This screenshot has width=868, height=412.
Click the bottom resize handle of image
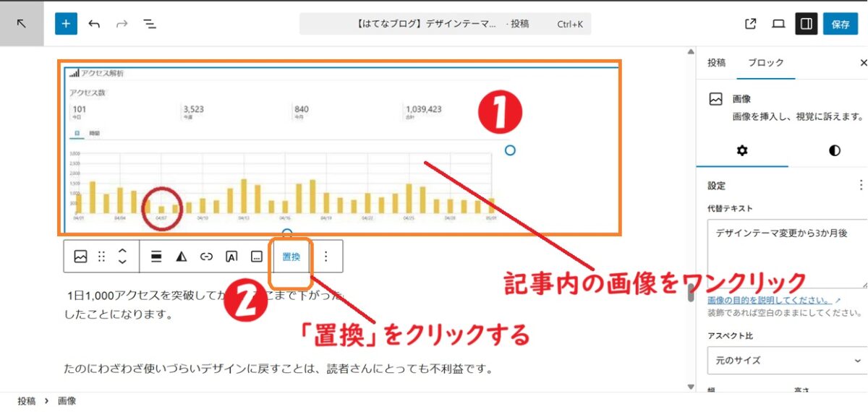click(x=287, y=233)
